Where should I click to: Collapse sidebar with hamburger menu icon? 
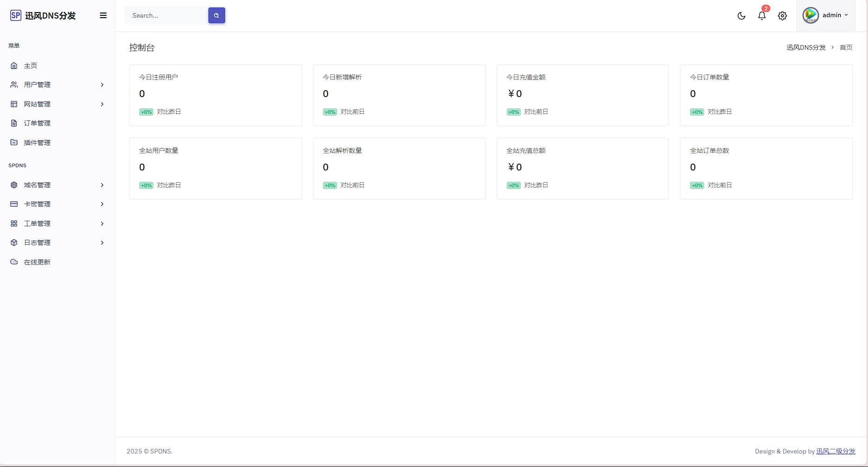pos(103,15)
